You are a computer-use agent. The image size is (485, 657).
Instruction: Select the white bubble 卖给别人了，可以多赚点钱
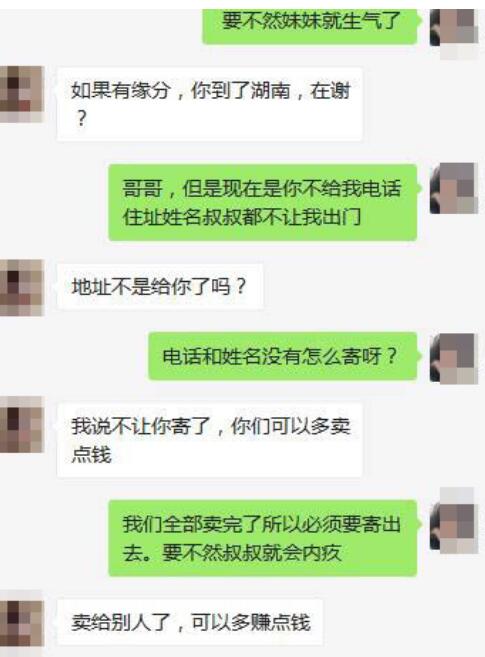[190, 622]
